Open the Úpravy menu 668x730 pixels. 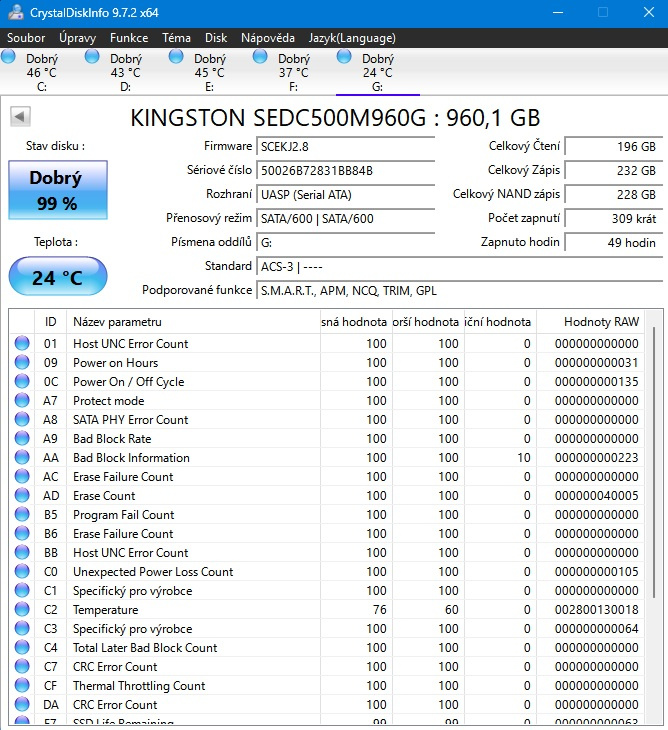click(77, 38)
